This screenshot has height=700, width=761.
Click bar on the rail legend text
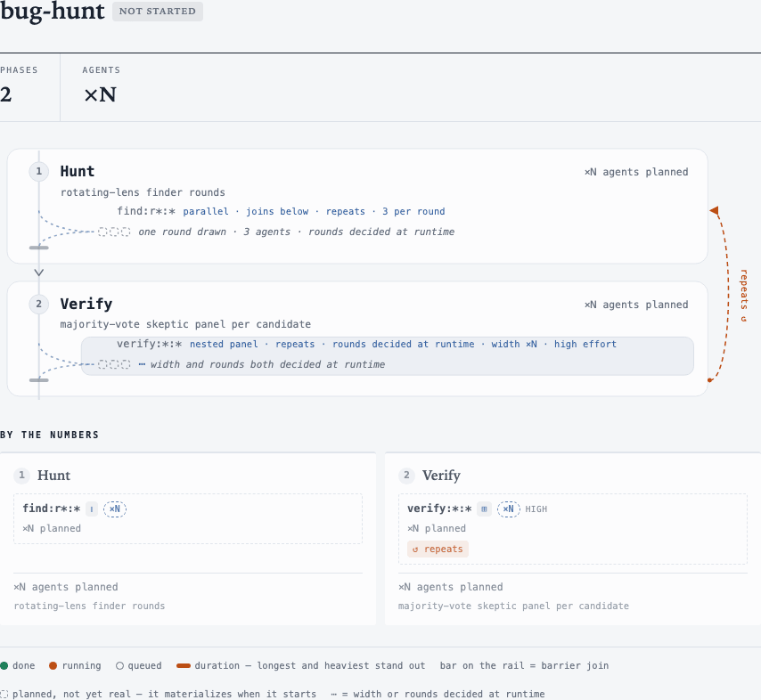pyautogui.click(x=524, y=665)
